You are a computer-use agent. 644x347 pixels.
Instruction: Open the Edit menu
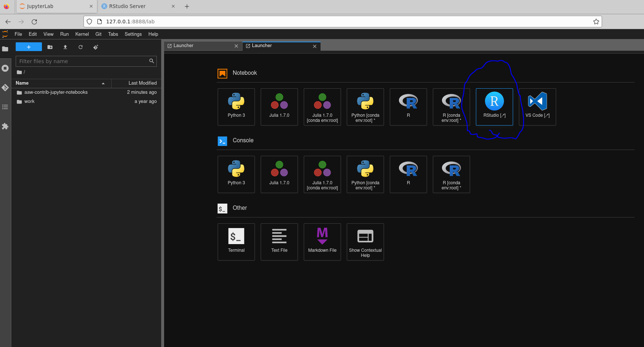(x=33, y=34)
